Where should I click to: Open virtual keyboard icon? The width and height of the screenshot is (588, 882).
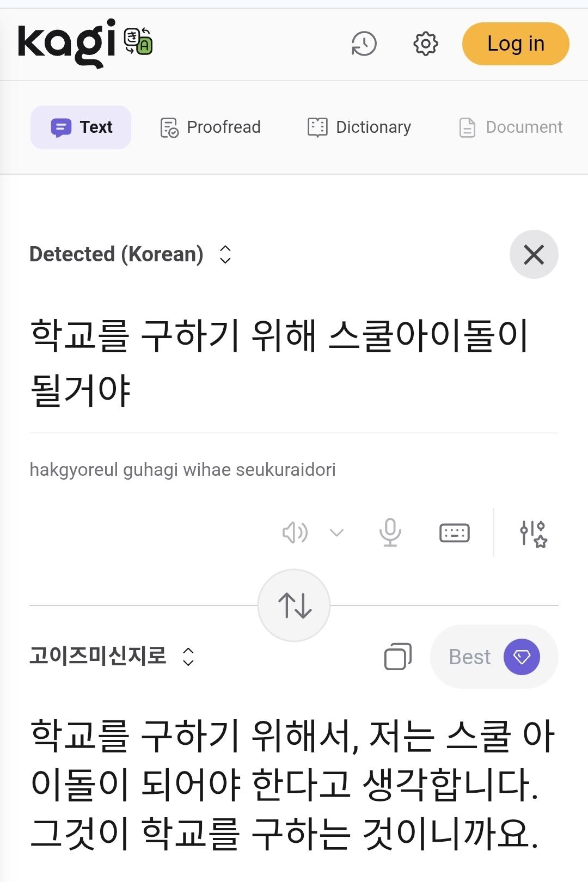click(454, 532)
